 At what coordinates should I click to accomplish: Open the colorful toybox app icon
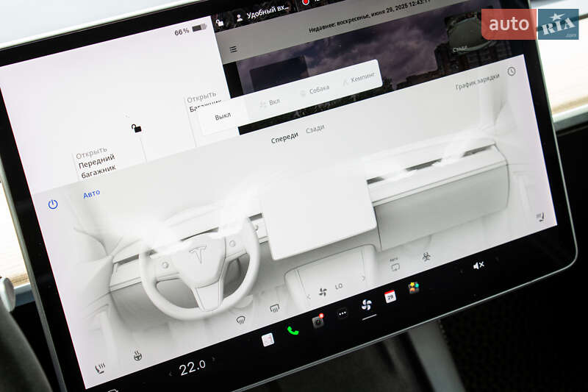point(415,288)
